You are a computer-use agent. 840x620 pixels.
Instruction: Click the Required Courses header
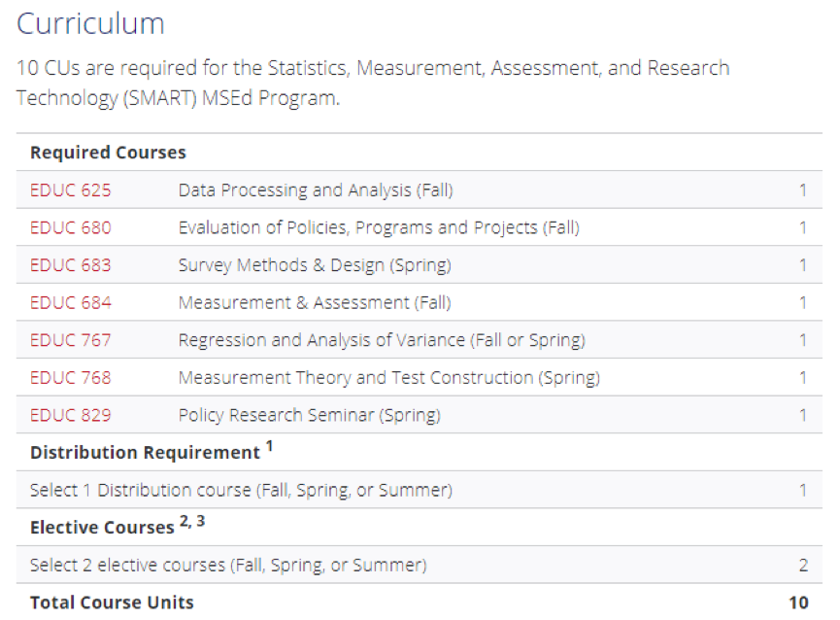(108, 153)
